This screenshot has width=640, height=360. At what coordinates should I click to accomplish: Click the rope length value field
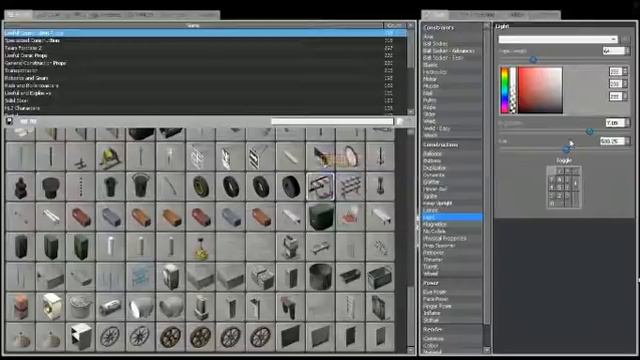click(613, 51)
